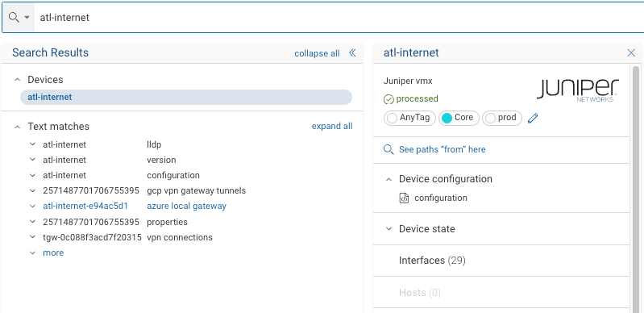644x313 pixels.
Task: Expand the Device state section
Action: coord(388,229)
